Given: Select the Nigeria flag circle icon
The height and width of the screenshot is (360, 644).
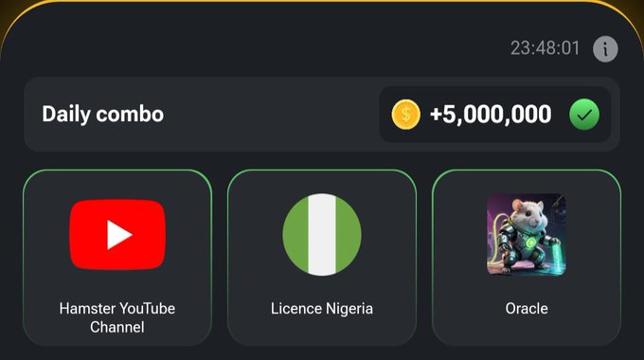Looking at the screenshot, I should [x=322, y=234].
